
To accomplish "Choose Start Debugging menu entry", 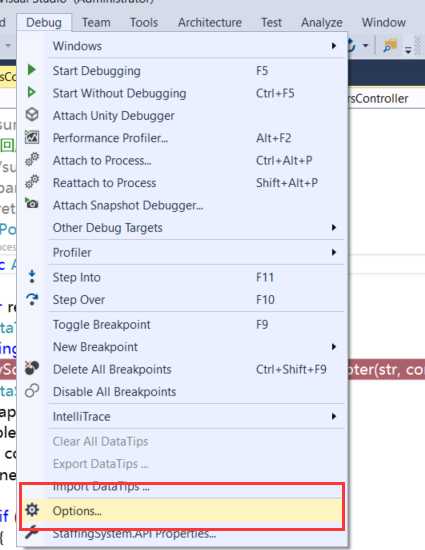I will [196, 71].
